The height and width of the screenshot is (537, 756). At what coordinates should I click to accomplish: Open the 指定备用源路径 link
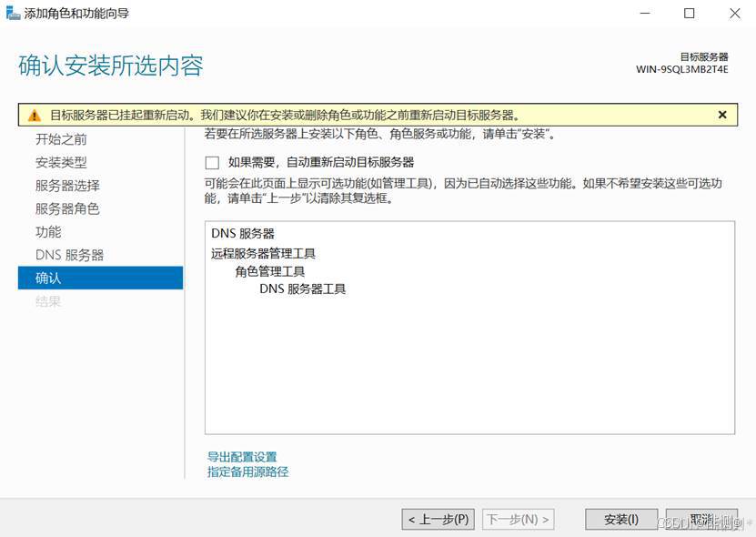click(x=247, y=472)
